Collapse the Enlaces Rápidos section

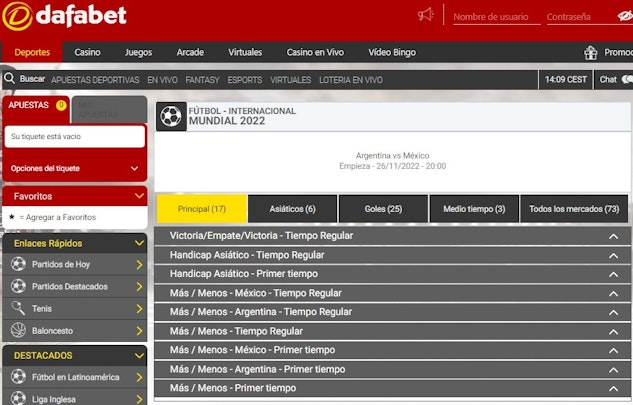point(139,243)
